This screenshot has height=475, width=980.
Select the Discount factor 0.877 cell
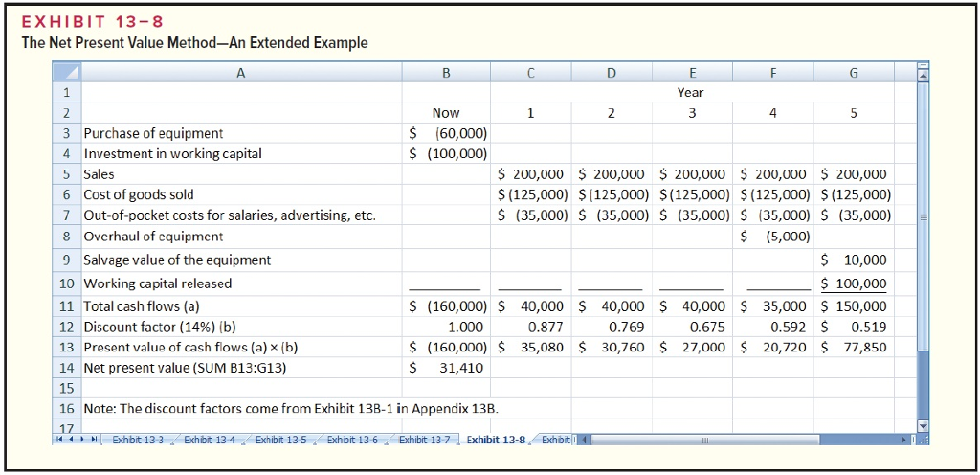(530, 327)
